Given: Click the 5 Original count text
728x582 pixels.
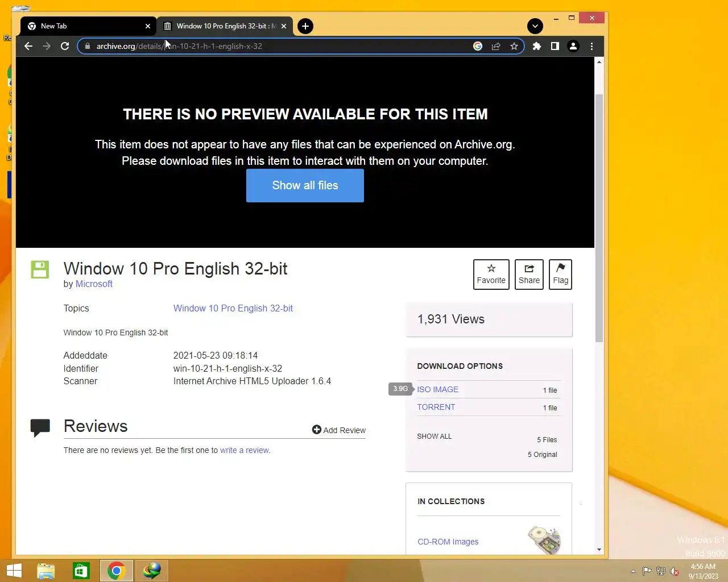Looking at the screenshot, I should 543,455.
